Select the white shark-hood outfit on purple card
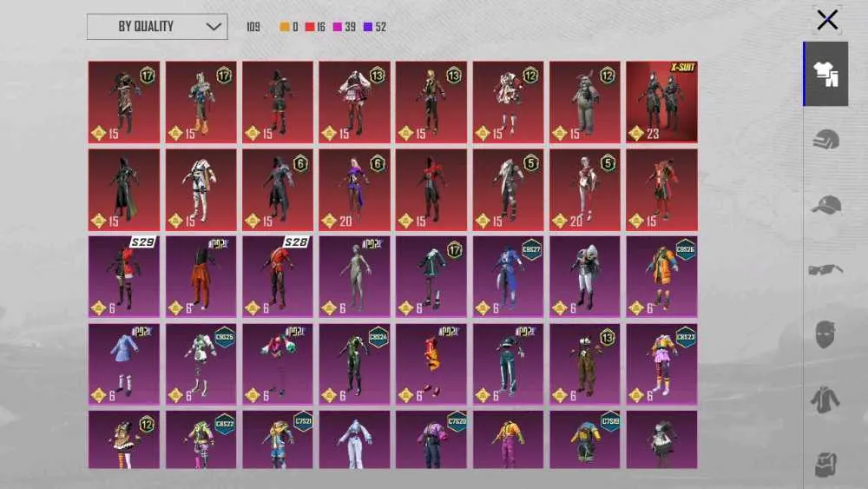The width and height of the screenshot is (868, 489). pos(584,277)
